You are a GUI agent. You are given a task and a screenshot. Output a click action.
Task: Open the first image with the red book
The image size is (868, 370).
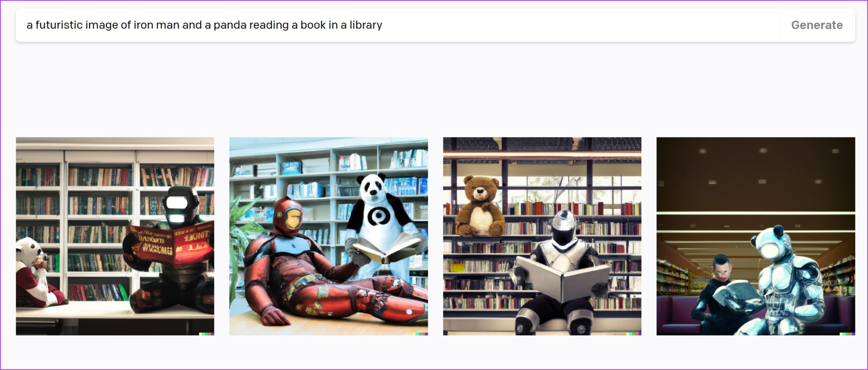pyautogui.click(x=115, y=236)
